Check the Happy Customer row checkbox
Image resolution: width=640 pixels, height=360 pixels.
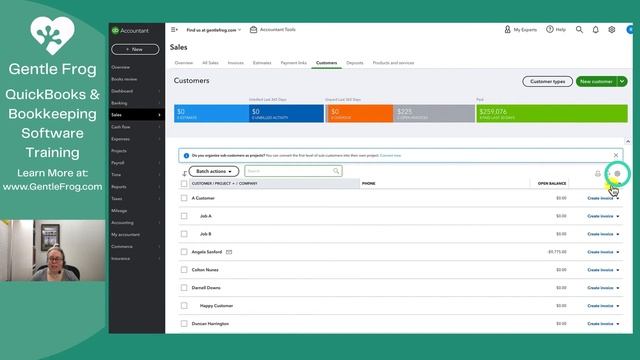tap(184, 306)
